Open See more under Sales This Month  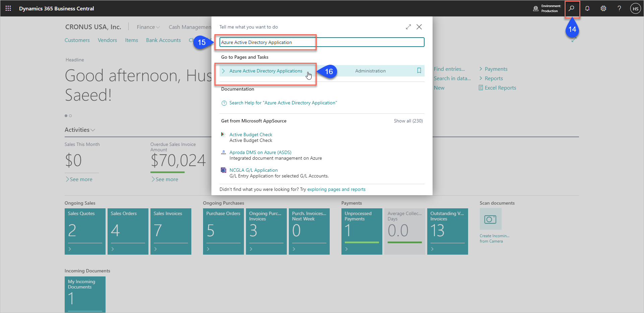[x=79, y=179]
